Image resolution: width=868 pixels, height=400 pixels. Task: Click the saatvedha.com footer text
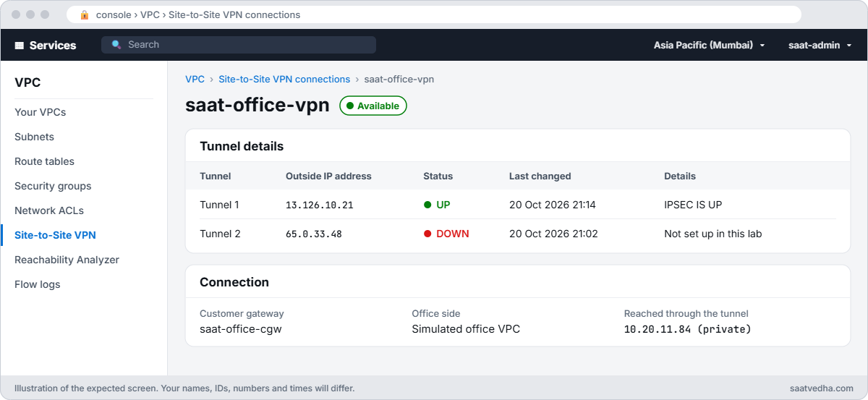[x=822, y=388]
